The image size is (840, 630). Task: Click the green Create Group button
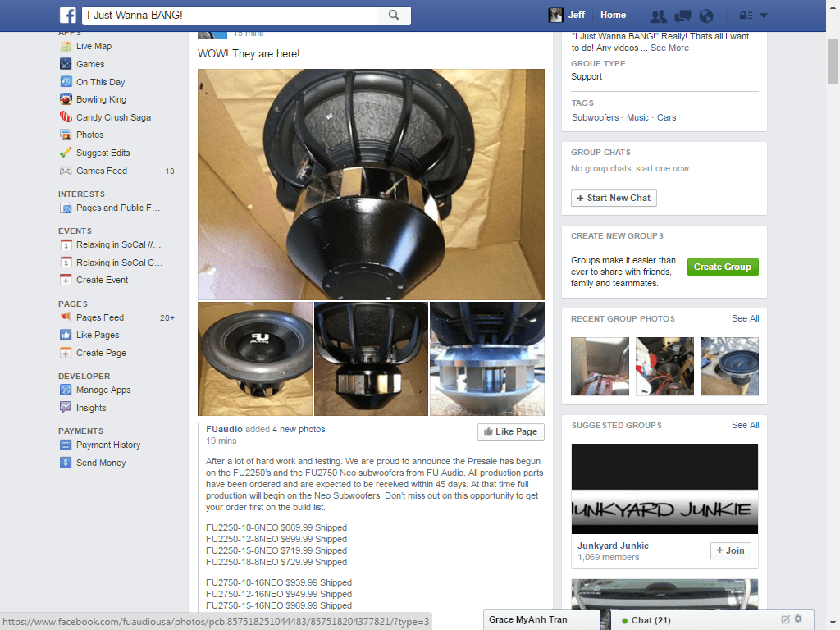pyautogui.click(x=723, y=267)
